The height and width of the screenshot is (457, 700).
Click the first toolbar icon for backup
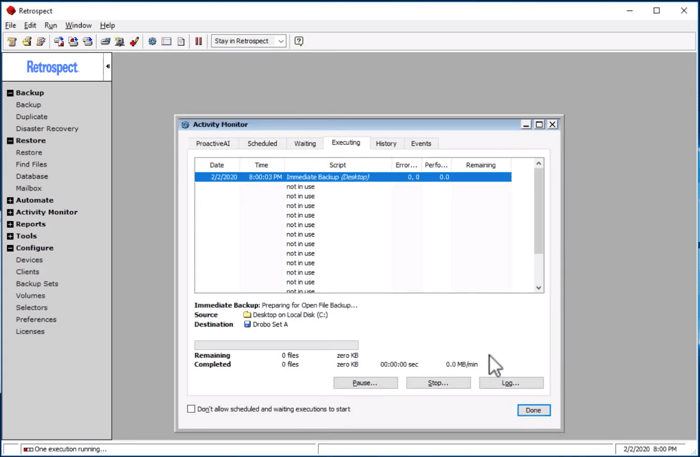coord(12,41)
